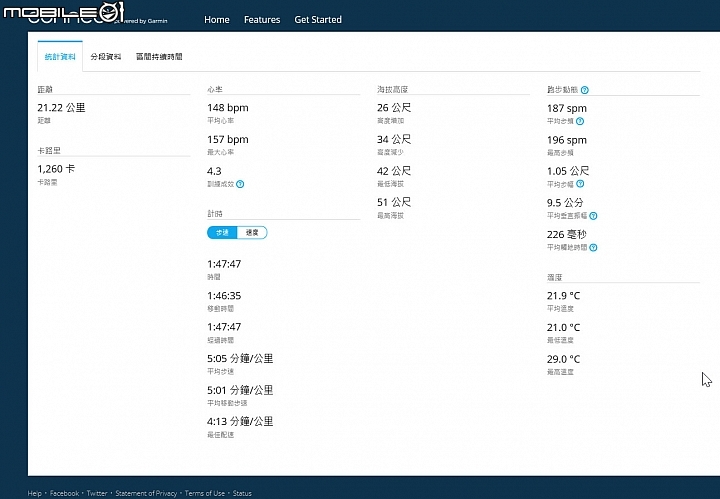This screenshot has height=499, width=720.
Task: Click the 4:13 分鐘/公里 best pace
Action: (240, 421)
